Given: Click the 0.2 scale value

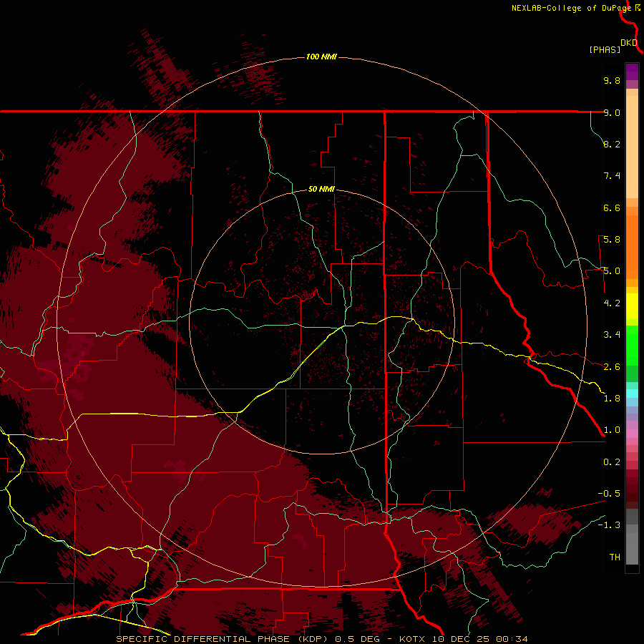Looking at the screenshot, I should tap(612, 462).
